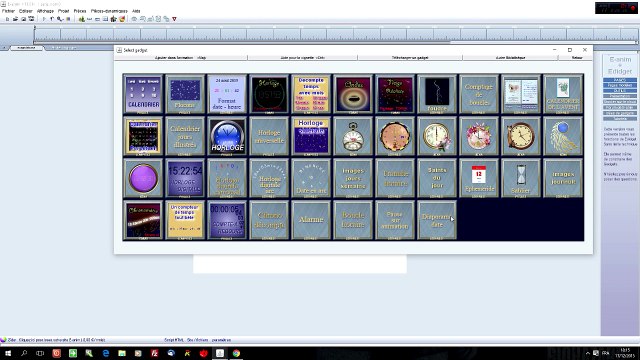Pick the foudre lightning gadget
This screenshot has height=360, width=640.
click(x=437, y=94)
